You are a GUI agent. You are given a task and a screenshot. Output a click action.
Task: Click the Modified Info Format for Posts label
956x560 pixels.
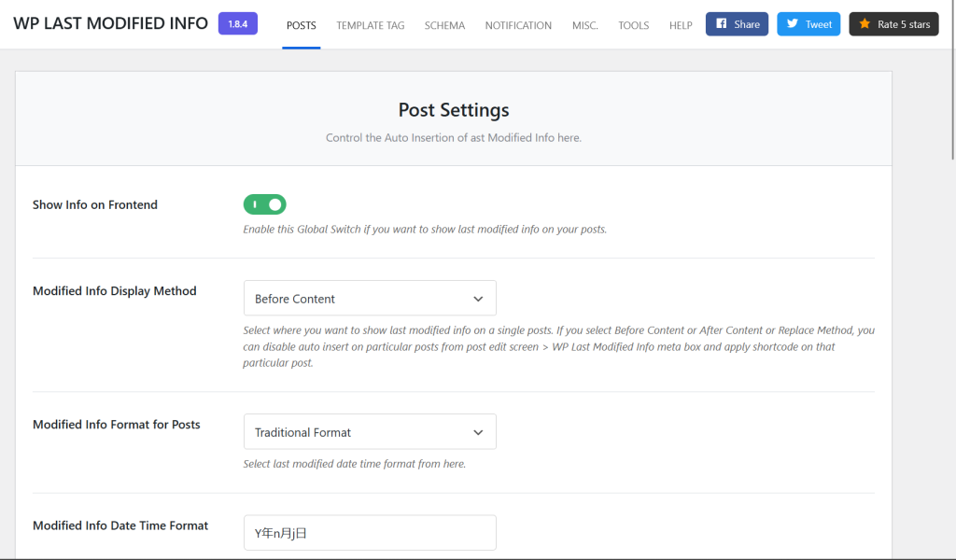tap(117, 424)
